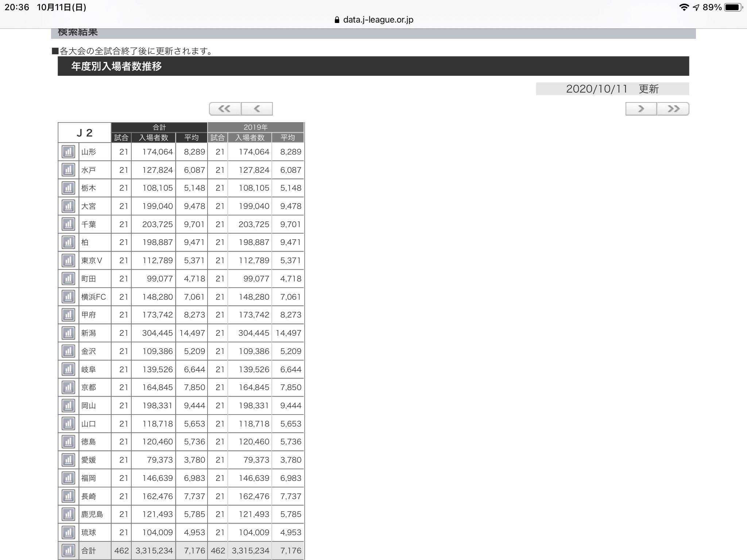Tap the data.j-league.or.jp address bar
This screenshot has width=747, height=560.
point(373,20)
